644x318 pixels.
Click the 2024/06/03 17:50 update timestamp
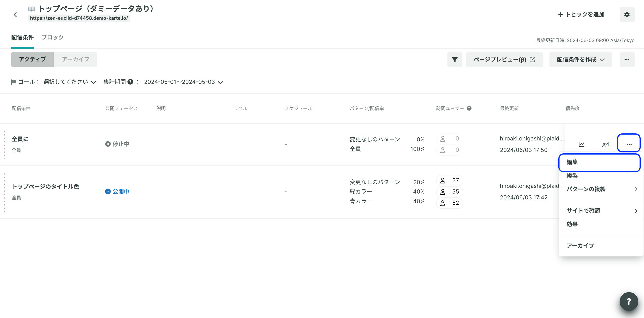pyautogui.click(x=524, y=150)
